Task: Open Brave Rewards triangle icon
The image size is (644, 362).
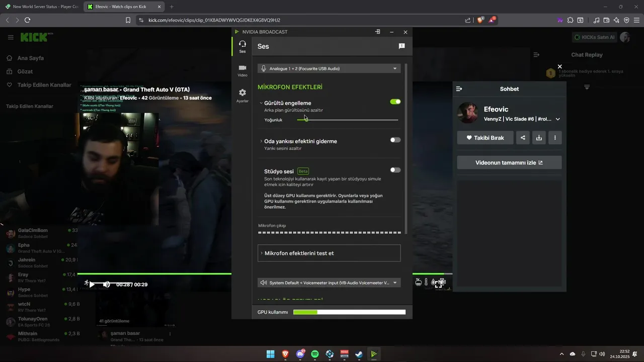Action: (492, 20)
